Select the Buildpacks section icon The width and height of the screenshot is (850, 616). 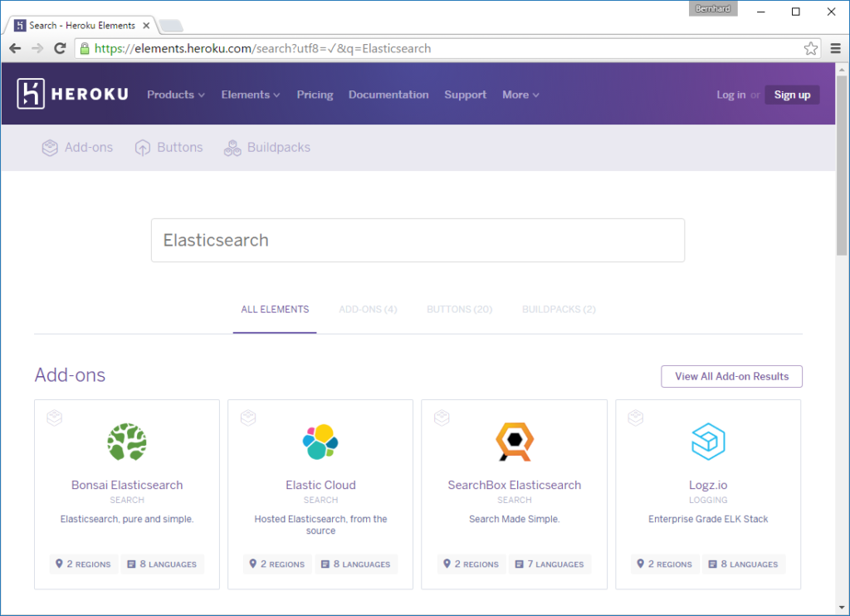(231, 147)
